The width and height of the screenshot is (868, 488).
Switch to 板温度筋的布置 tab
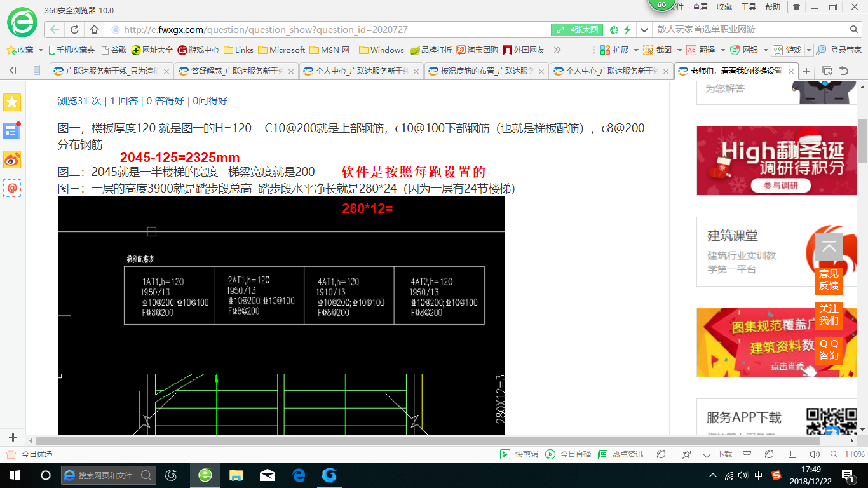coord(486,71)
